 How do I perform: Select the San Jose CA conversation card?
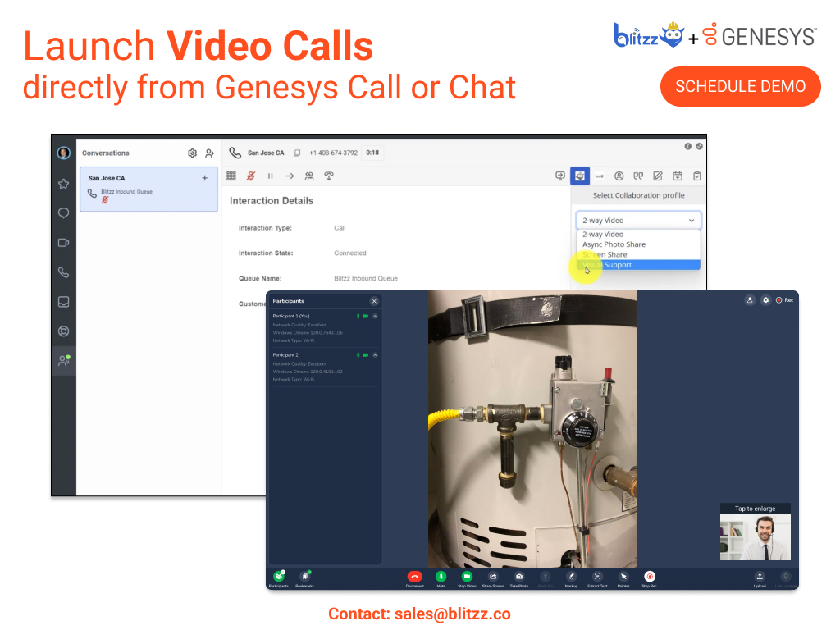[x=149, y=189]
